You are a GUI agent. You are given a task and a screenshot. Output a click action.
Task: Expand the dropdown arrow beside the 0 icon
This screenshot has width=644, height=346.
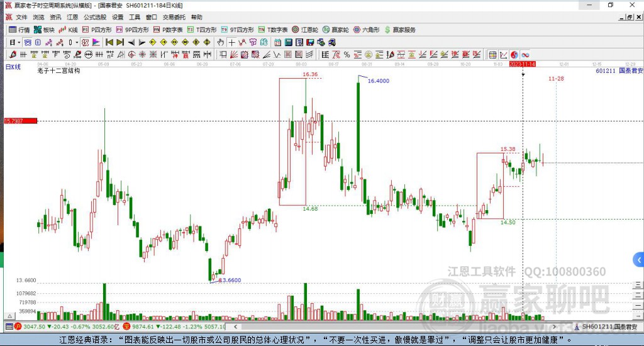coord(77,42)
